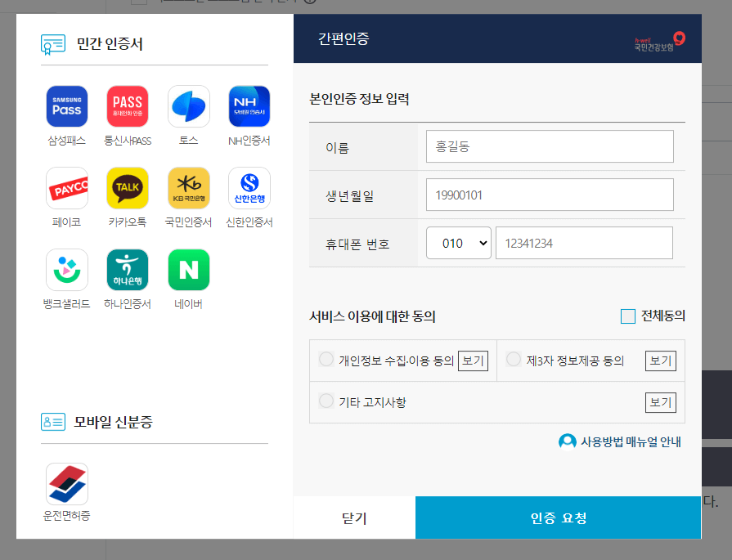This screenshot has width=732, height=560.
Task: Choose the 하나인증서 icon
Action: (128, 270)
